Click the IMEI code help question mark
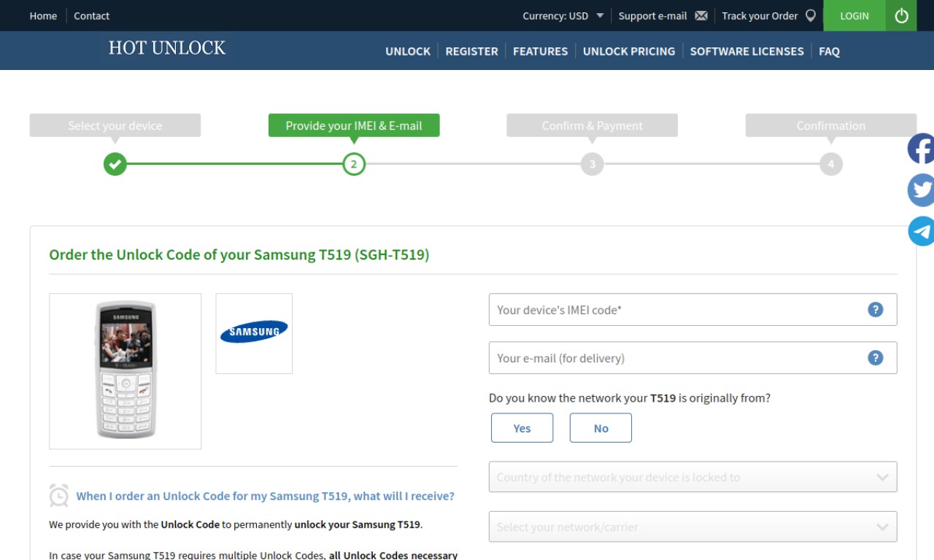 (876, 310)
